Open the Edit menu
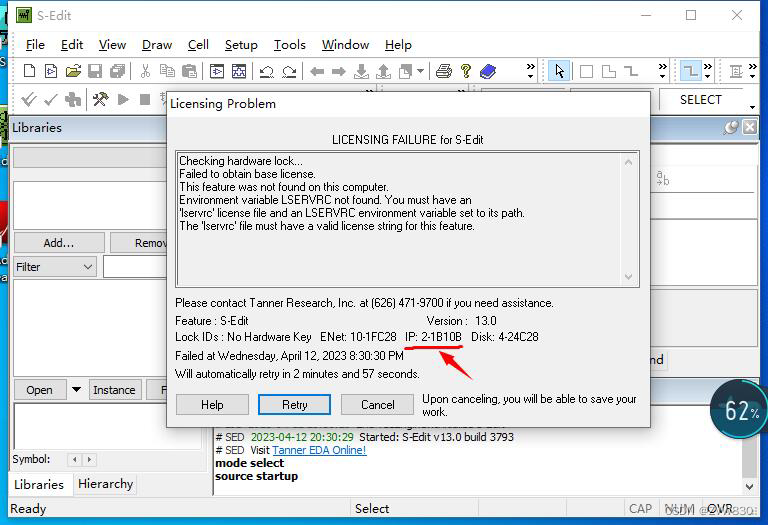This screenshot has height=525, width=768. point(72,45)
